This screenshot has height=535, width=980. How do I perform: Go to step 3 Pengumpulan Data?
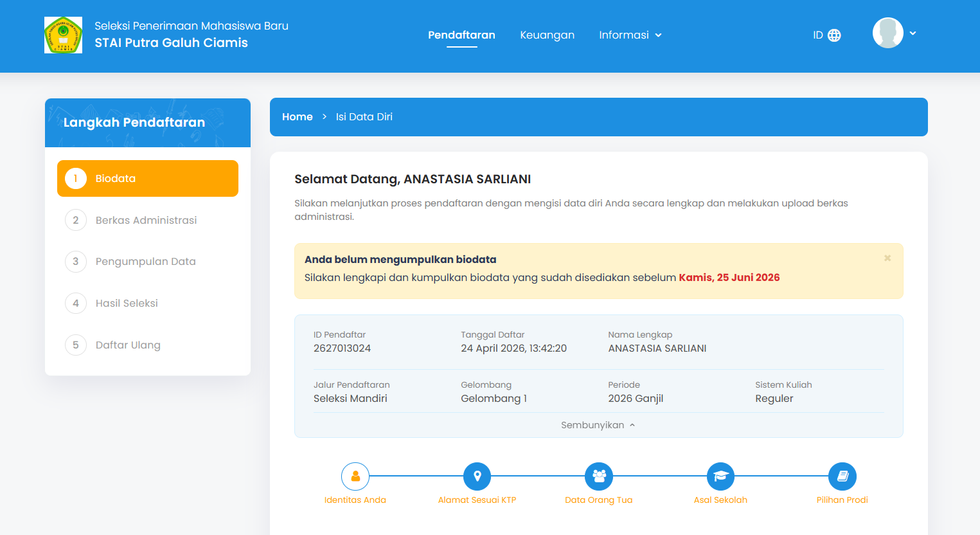click(x=145, y=262)
